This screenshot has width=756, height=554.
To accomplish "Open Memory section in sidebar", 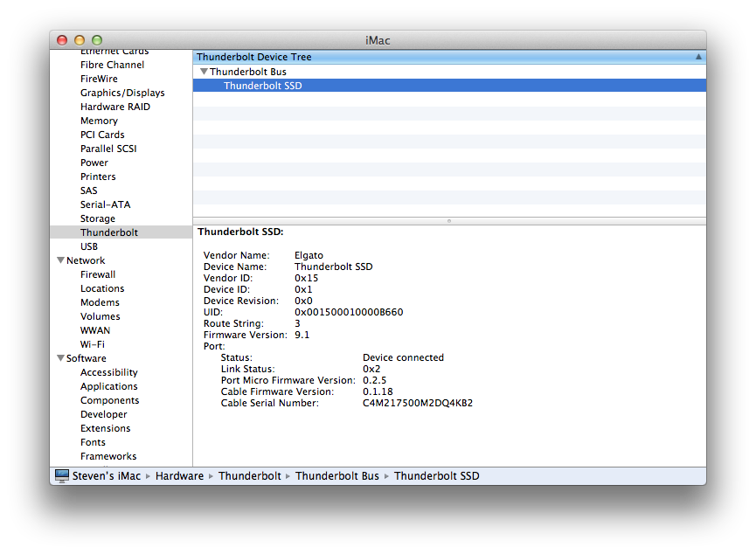I will [x=99, y=121].
